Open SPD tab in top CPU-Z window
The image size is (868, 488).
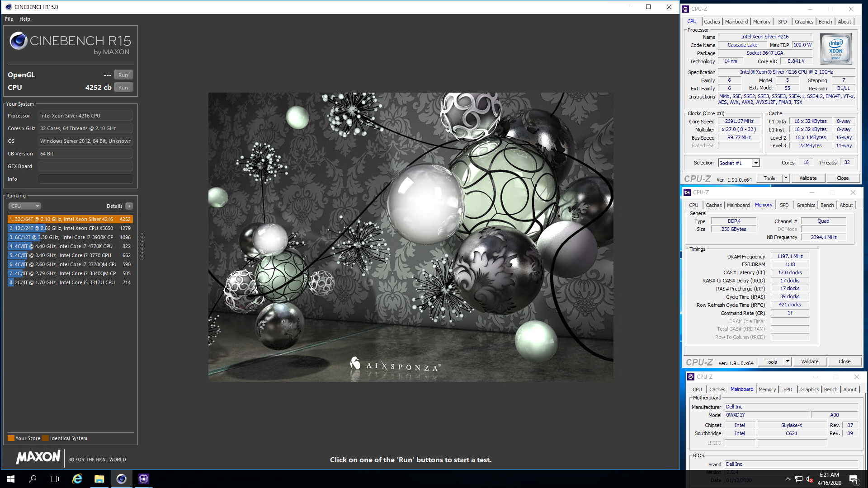783,22
